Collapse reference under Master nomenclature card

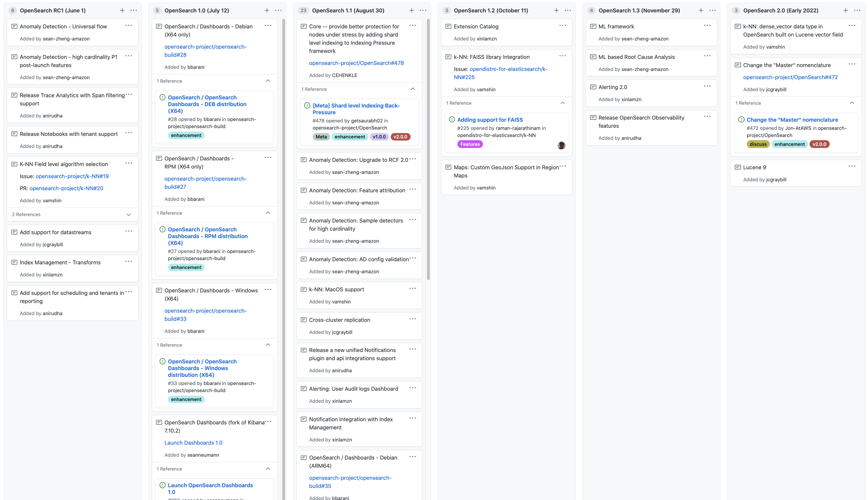pyautogui.click(x=852, y=103)
